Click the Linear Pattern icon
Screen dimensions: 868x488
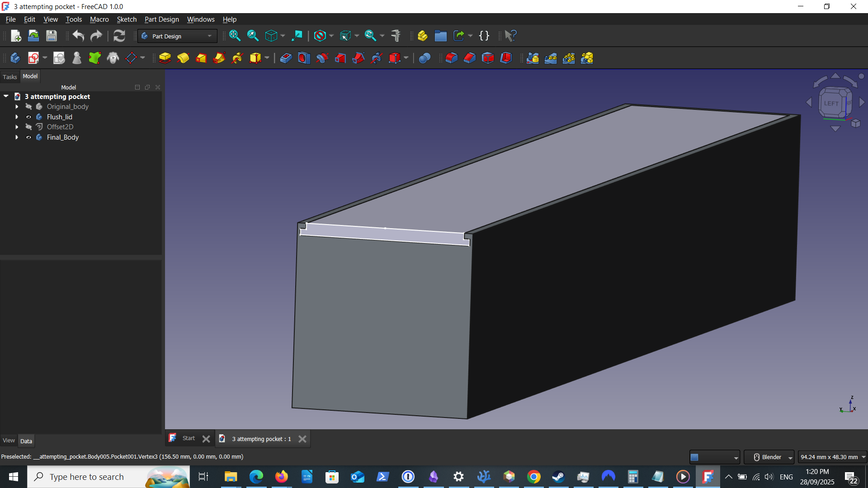tap(551, 58)
